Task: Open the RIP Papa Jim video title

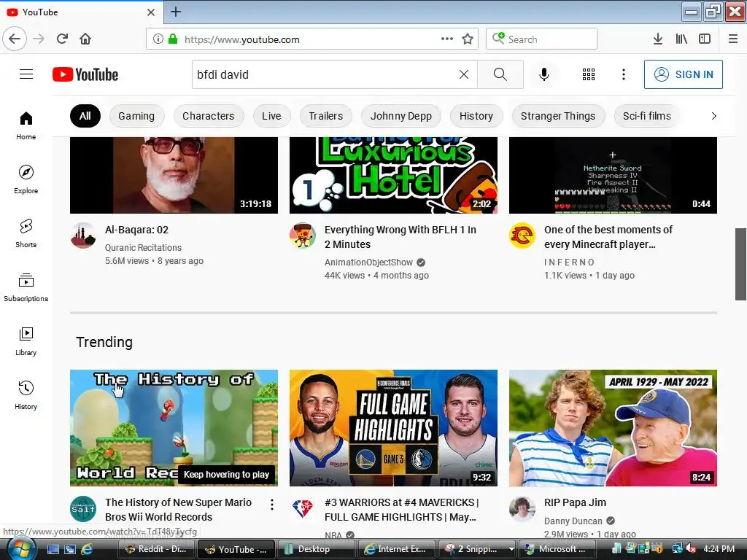Action: tap(575, 502)
